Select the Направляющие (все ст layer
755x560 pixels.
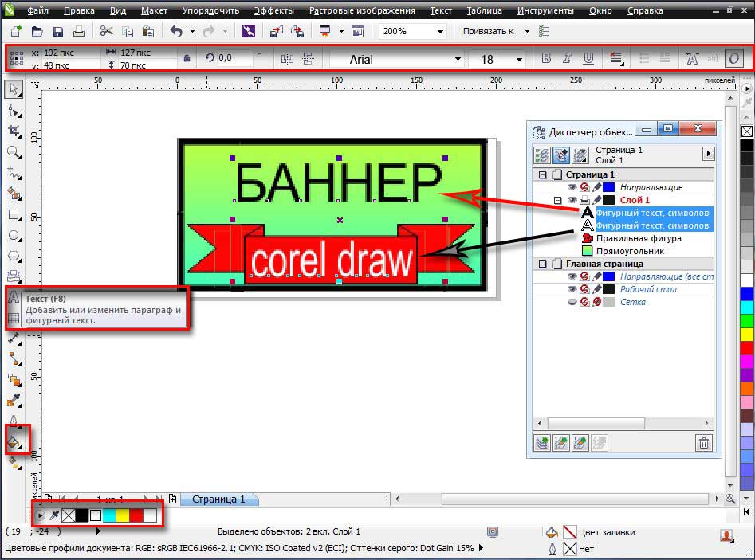[x=667, y=276]
